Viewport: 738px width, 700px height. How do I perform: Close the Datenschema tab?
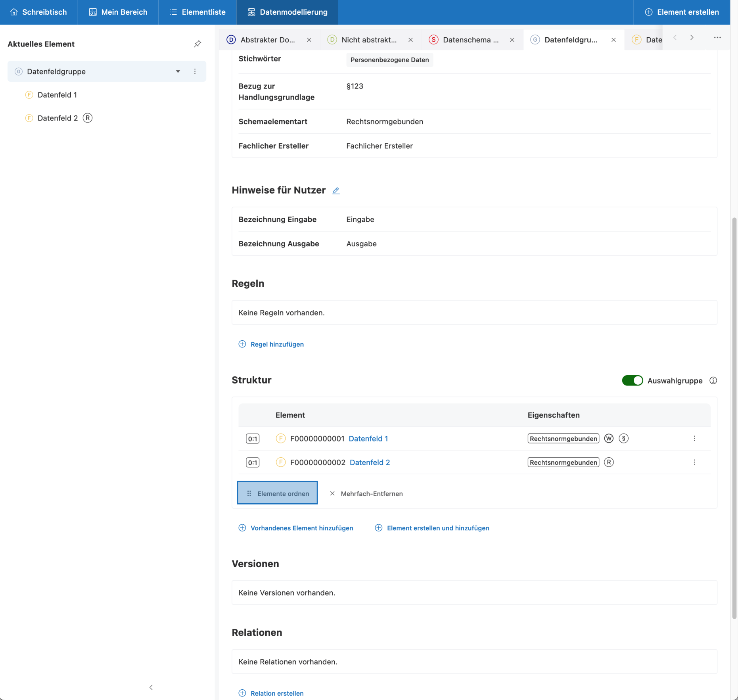512,40
